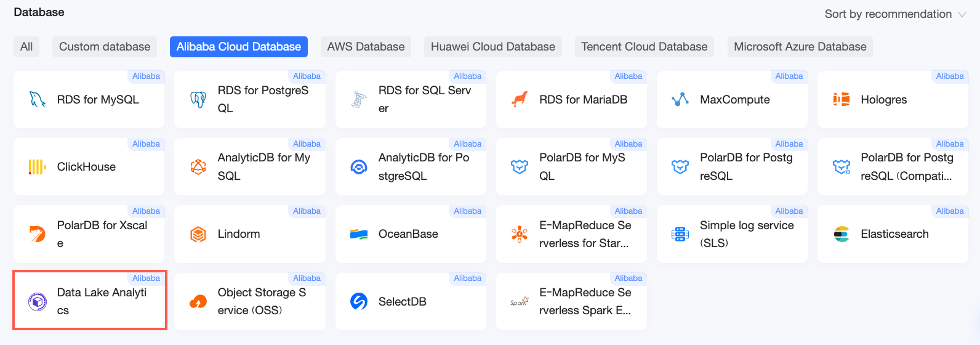The width and height of the screenshot is (980, 345).
Task: Select the AnalyticDB for PostgreSQL label
Action: coord(424,167)
